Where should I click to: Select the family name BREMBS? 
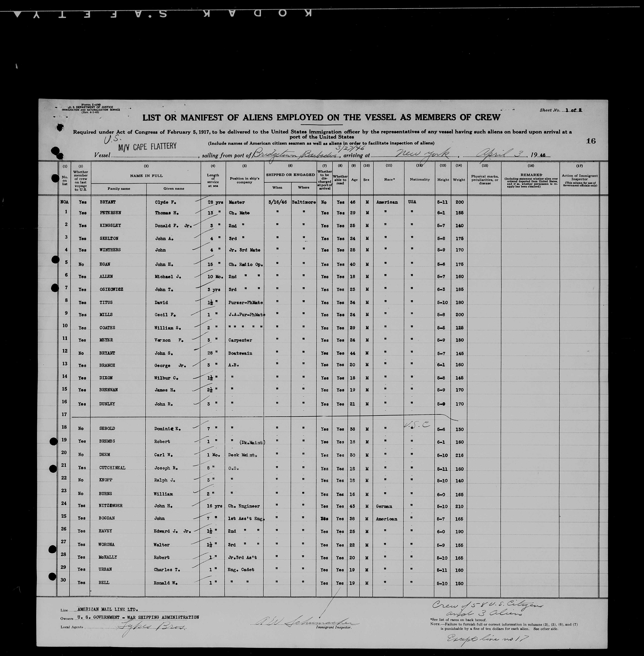107,441
